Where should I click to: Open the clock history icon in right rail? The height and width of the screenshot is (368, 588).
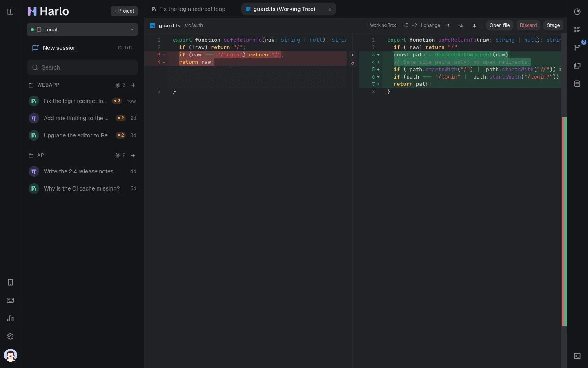[577, 11]
